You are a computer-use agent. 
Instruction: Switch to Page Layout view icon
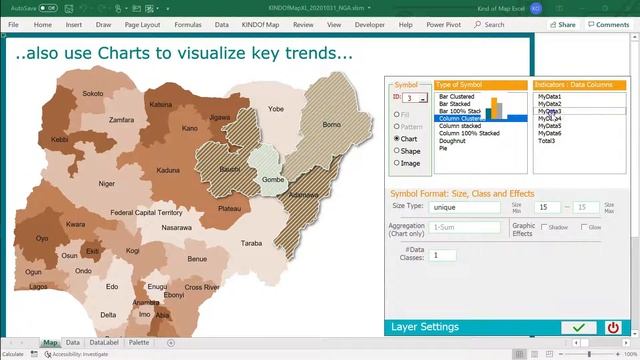pos(534,354)
